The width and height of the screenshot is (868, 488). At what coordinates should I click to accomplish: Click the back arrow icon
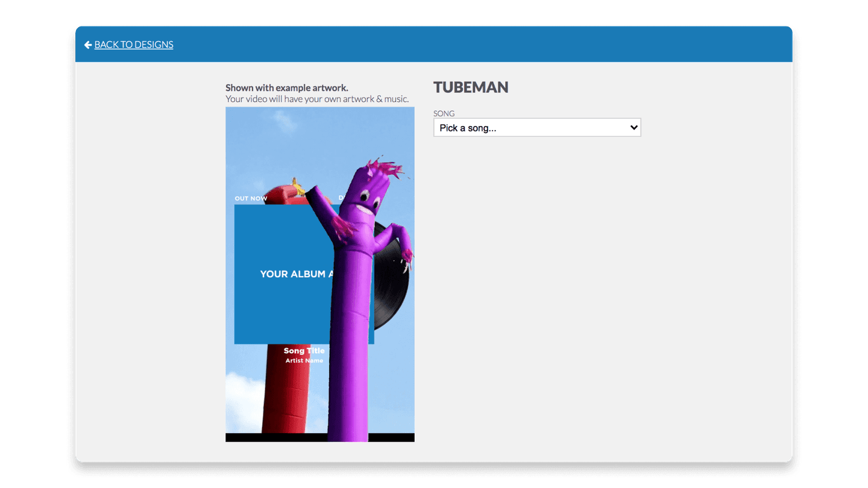click(88, 45)
